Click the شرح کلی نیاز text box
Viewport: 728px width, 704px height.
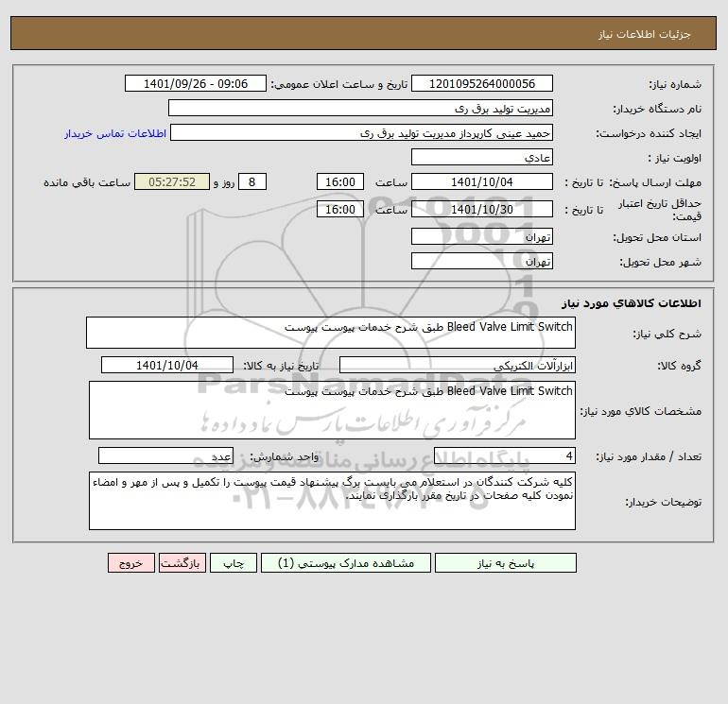331,333
